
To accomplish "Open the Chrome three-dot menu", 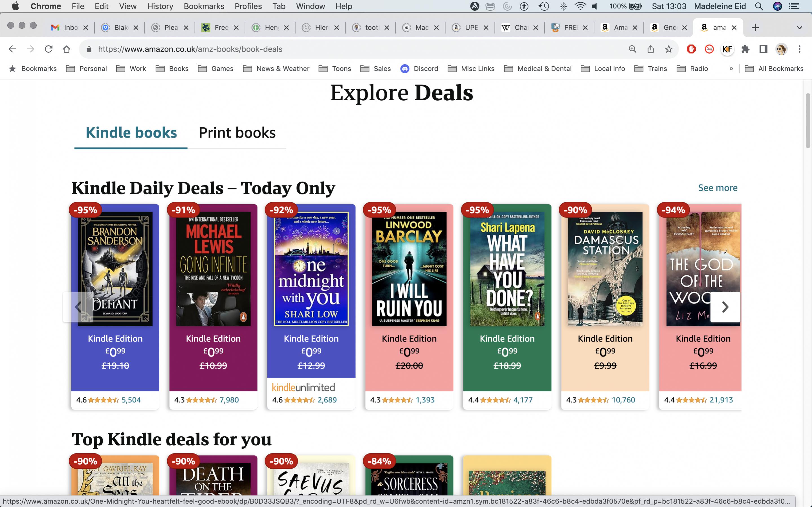I will click(x=799, y=49).
